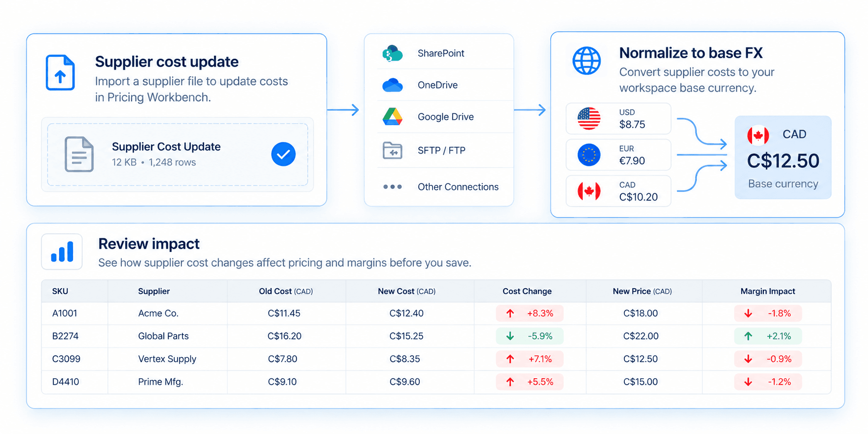Click the USD $8.75 amount

click(x=632, y=124)
